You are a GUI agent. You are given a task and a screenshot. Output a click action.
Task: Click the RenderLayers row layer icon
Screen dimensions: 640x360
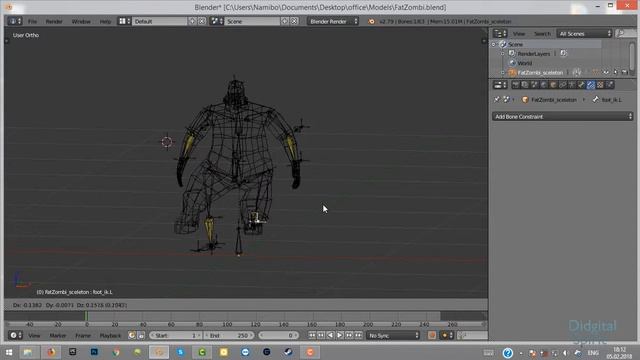point(563,53)
